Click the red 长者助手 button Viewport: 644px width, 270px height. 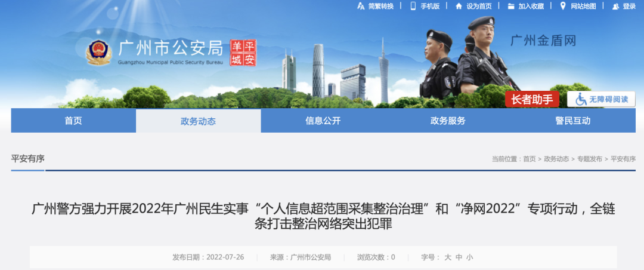click(532, 99)
